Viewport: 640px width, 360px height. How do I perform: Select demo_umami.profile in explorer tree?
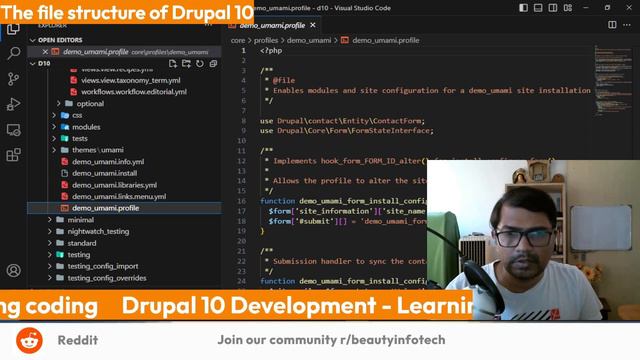[x=124, y=208]
